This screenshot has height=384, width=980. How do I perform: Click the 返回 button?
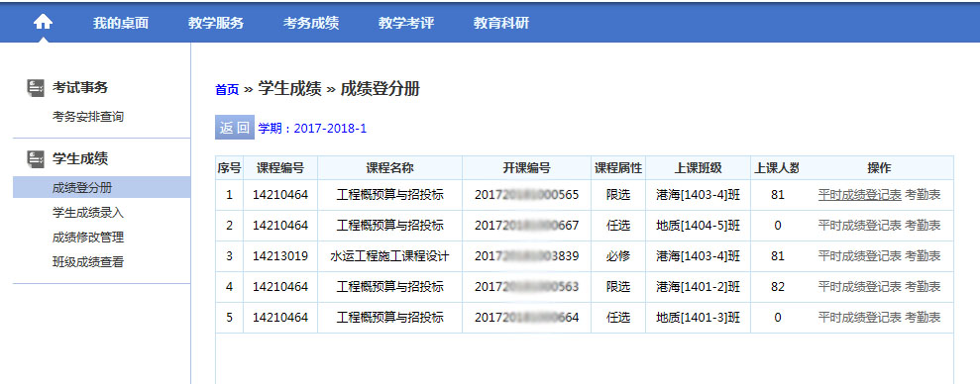(x=235, y=128)
